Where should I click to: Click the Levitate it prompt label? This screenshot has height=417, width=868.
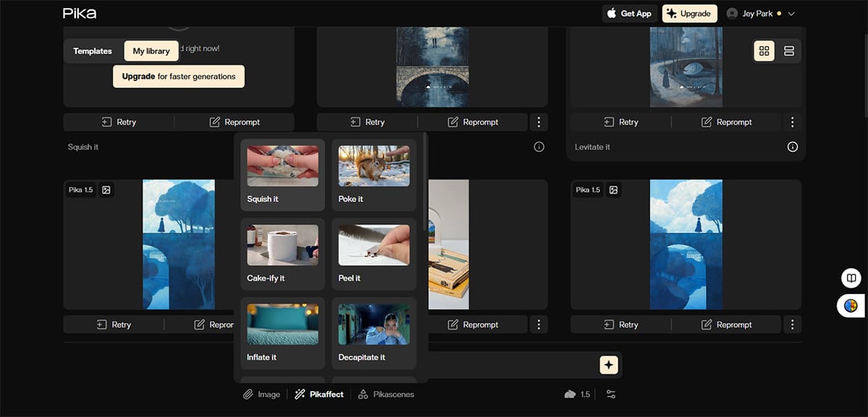point(592,147)
